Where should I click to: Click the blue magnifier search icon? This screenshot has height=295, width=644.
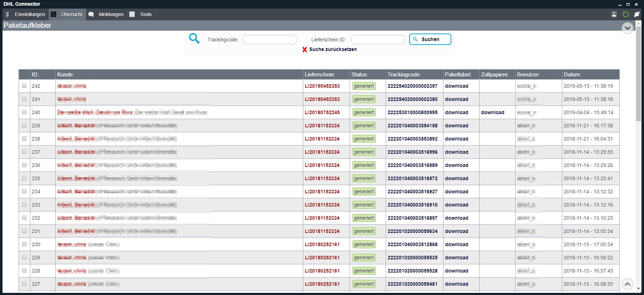194,39
